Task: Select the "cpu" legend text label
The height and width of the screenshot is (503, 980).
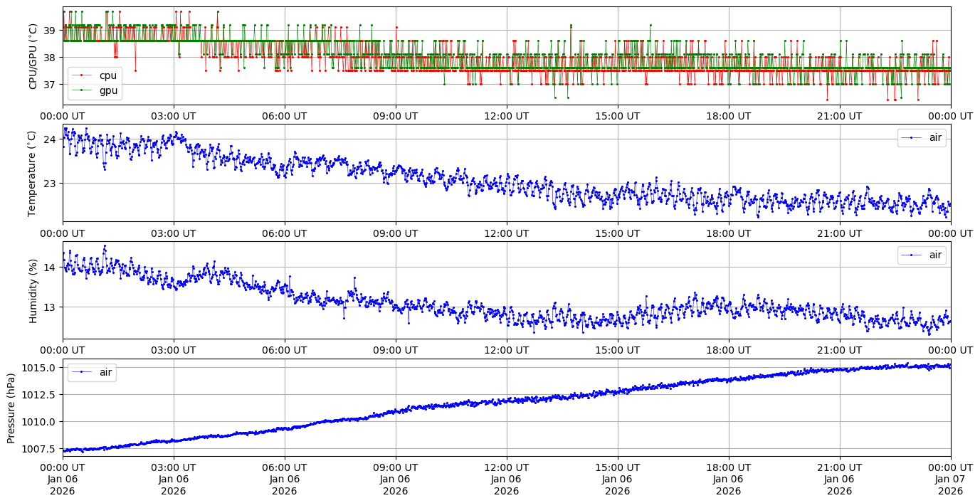Action: [108, 75]
